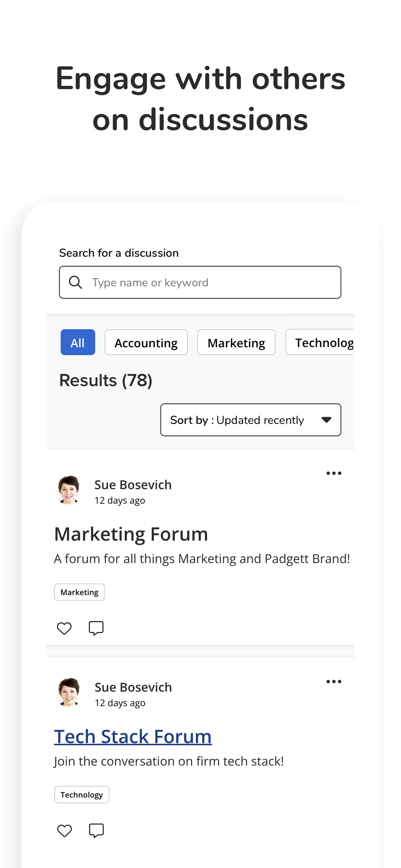Open more options for Tech Stack Forum post

[x=334, y=682]
